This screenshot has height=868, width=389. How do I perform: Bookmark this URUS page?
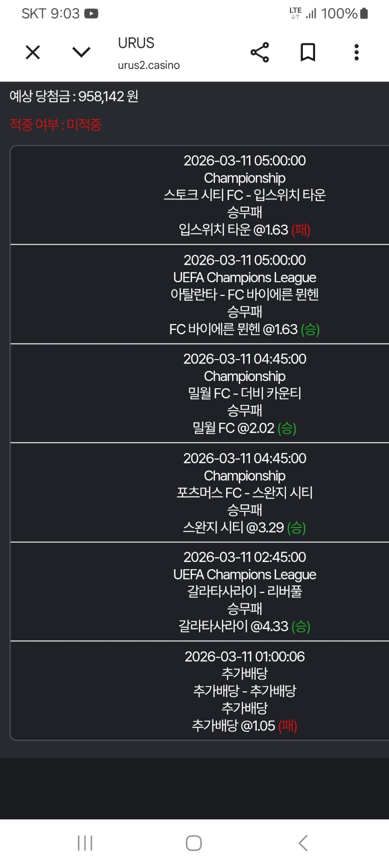308,52
